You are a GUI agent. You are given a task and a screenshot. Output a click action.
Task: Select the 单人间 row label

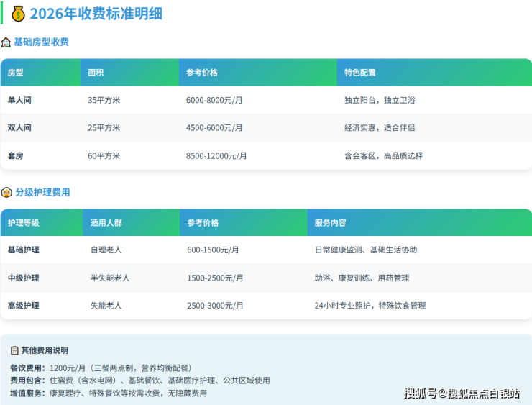[19, 100]
